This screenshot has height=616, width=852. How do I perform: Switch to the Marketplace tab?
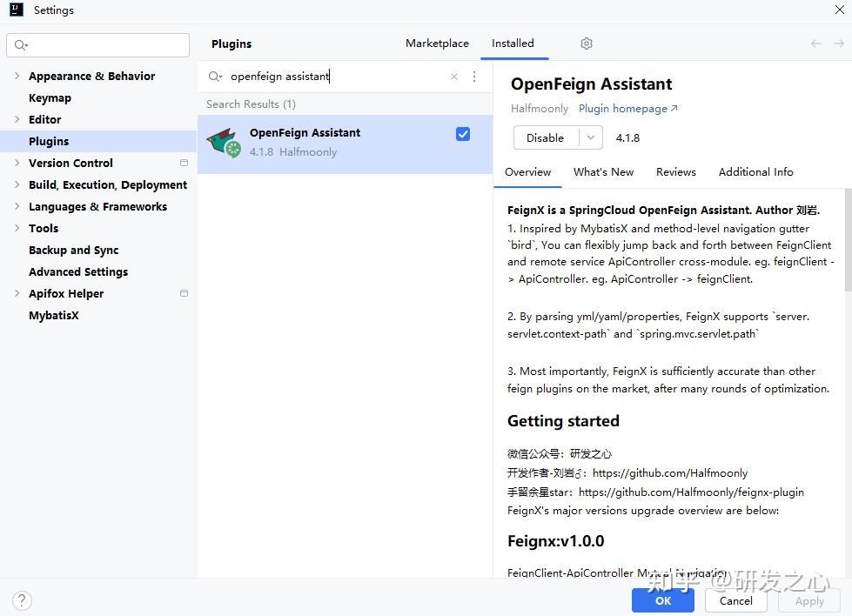tap(437, 43)
